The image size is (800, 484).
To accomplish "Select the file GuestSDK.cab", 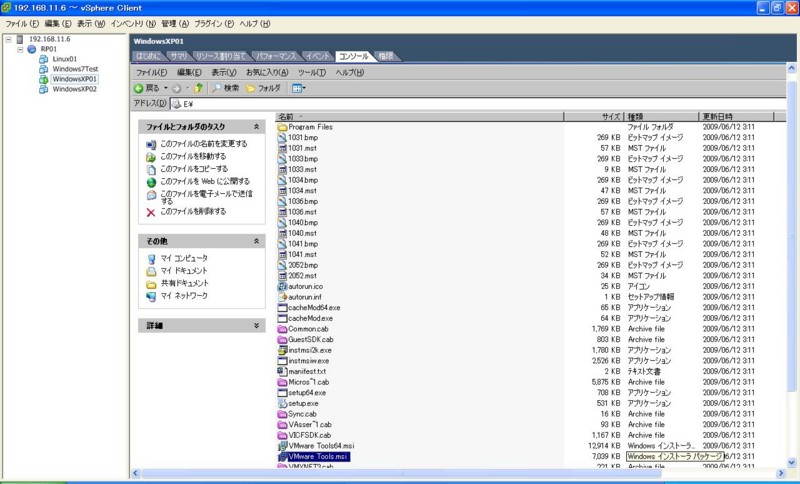I will coord(311,340).
